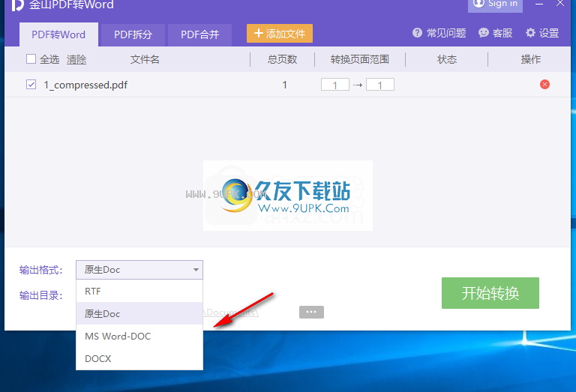Click the 清除 clear link
Viewport: 576px width, 392px height.
click(76, 59)
